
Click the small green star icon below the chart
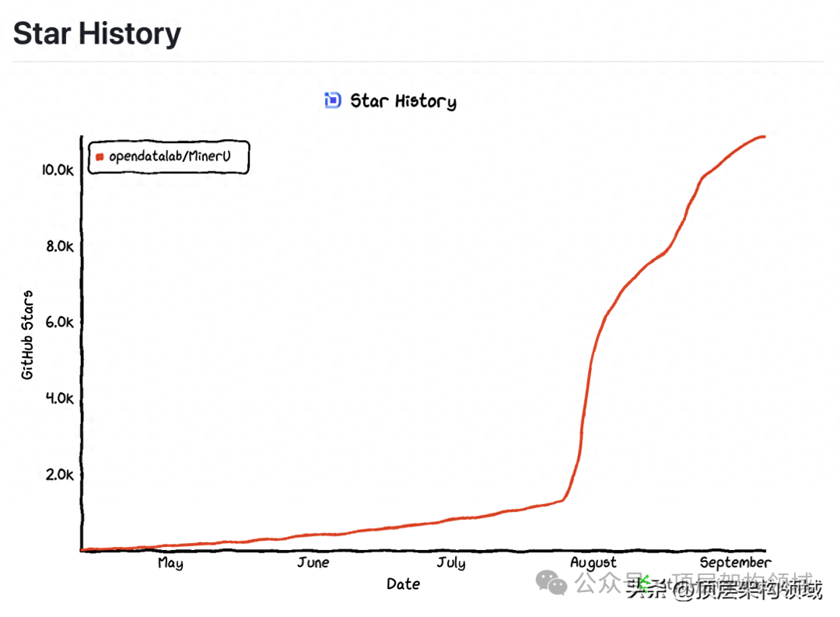(644, 583)
